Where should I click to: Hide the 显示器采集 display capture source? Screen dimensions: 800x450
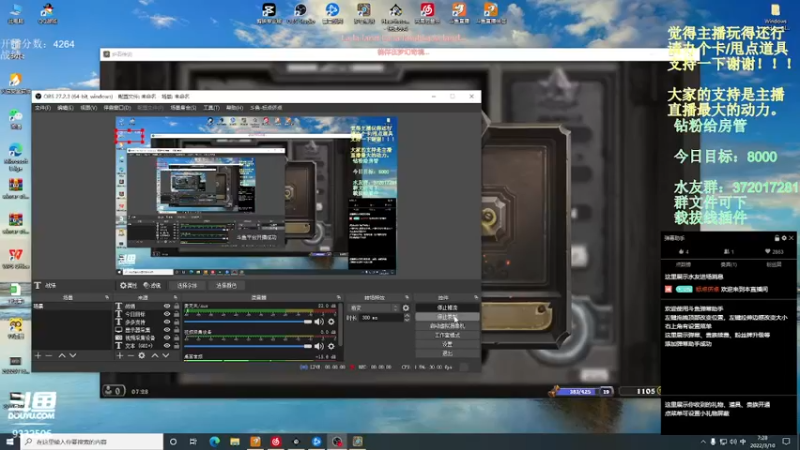point(167,330)
